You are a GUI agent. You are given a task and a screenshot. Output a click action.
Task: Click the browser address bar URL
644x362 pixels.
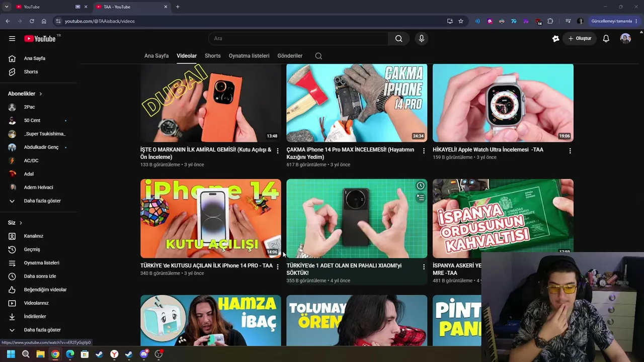tap(100, 21)
